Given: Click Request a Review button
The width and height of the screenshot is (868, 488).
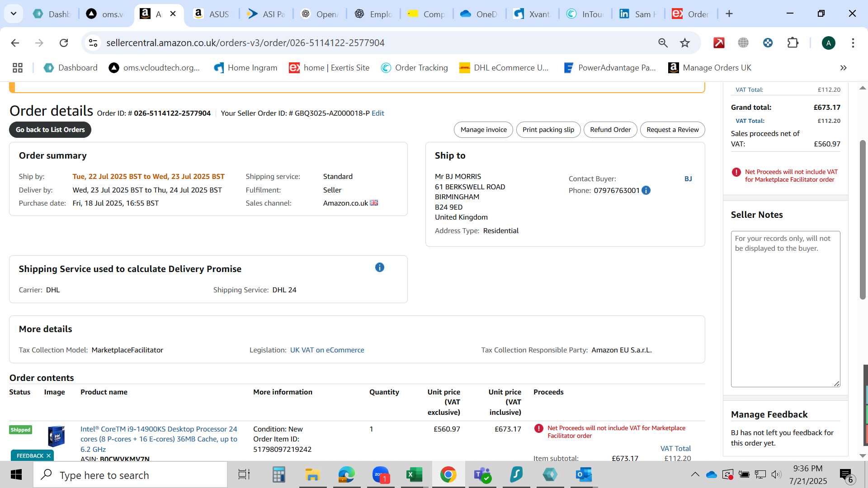Looking at the screenshot, I should coord(672,130).
